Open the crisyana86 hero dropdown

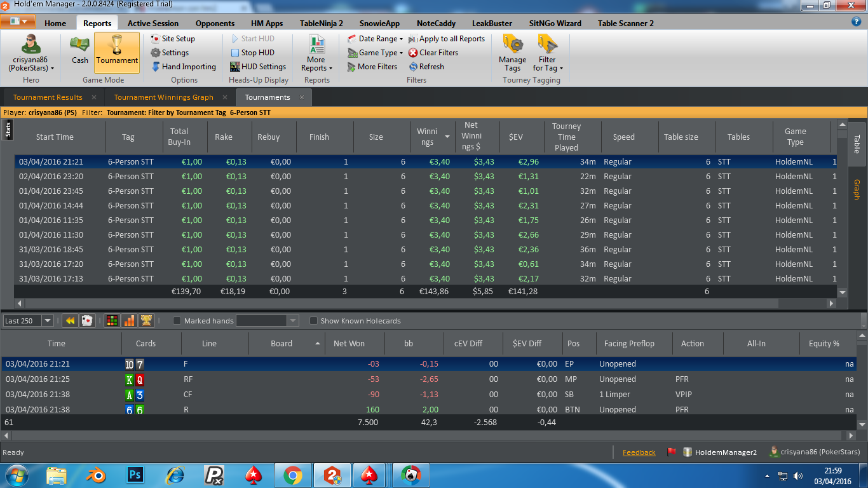pyautogui.click(x=31, y=53)
